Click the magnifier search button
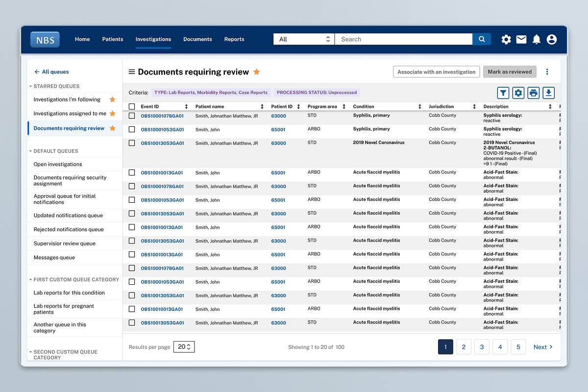Image resolution: width=588 pixels, height=392 pixels. point(482,39)
